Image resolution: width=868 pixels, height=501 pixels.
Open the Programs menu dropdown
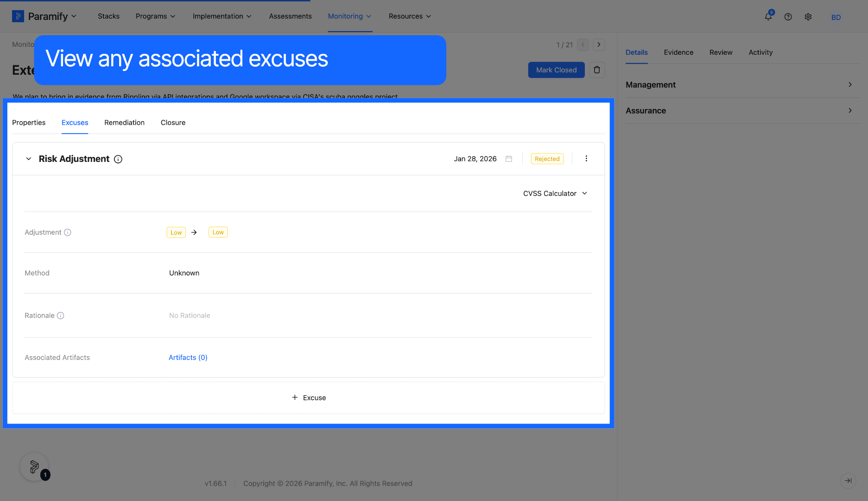[x=156, y=16]
